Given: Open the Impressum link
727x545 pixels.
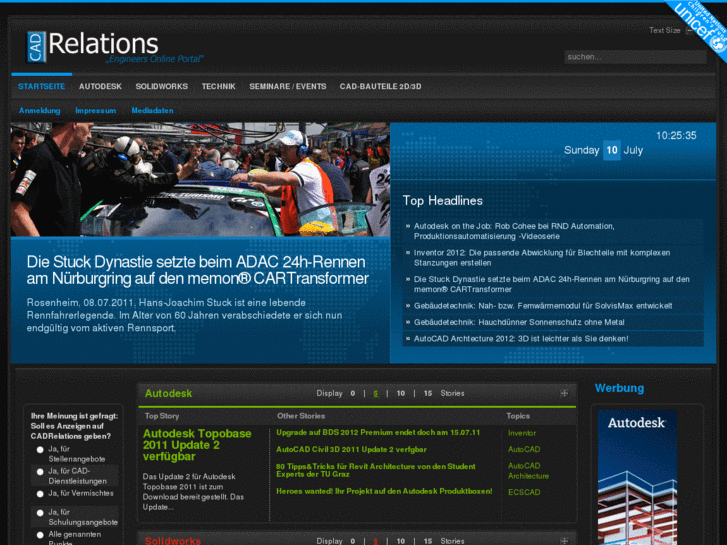Looking at the screenshot, I should click(96, 110).
